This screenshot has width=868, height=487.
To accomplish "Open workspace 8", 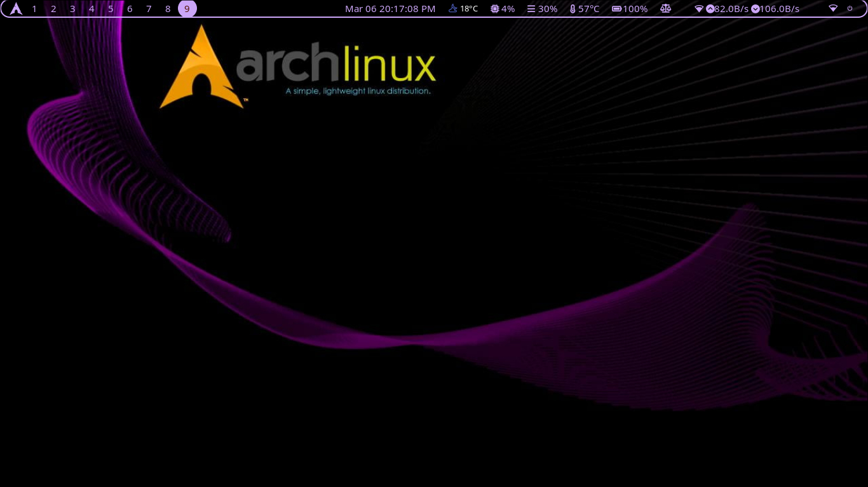I will (x=168, y=9).
